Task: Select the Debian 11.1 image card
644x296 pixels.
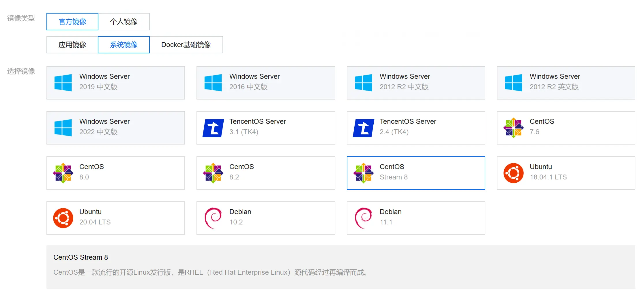Action: (x=416, y=218)
